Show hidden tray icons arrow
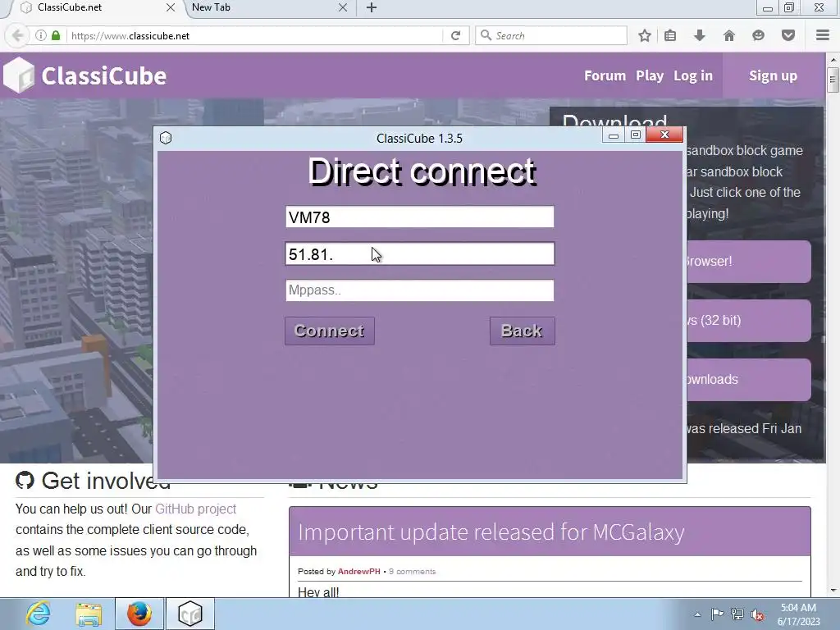The width and height of the screenshot is (840, 630). pos(697,614)
